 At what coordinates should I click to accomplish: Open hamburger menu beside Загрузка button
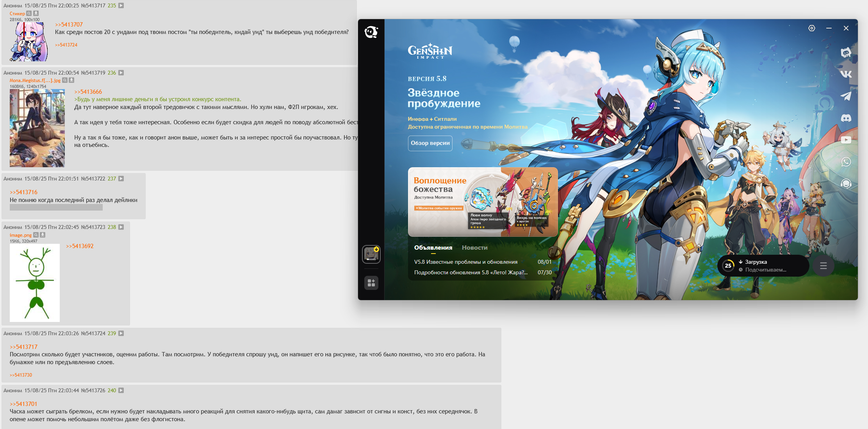click(x=823, y=266)
